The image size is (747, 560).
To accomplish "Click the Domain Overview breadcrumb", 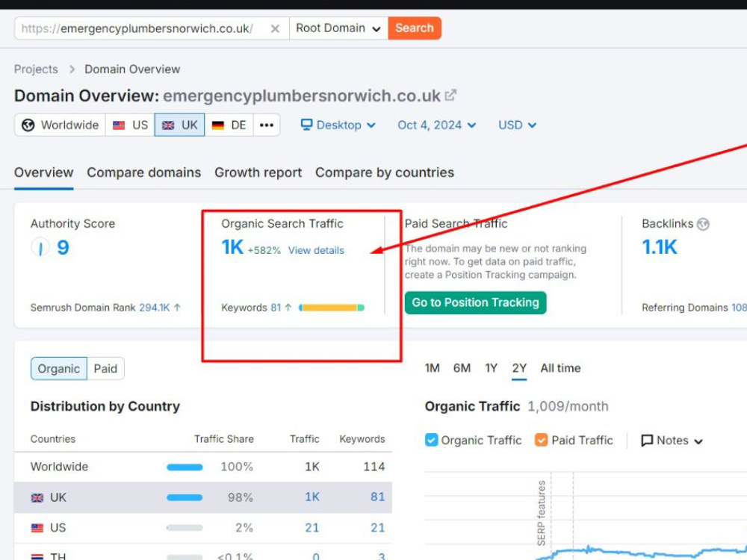I will [x=132, y=69].
